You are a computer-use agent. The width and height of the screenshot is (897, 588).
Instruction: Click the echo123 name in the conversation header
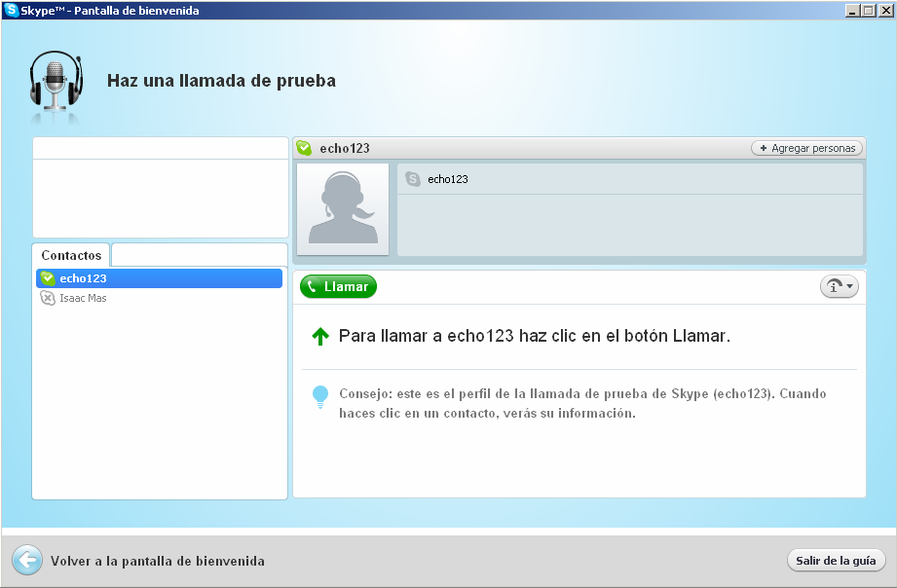tap(345, 149)
